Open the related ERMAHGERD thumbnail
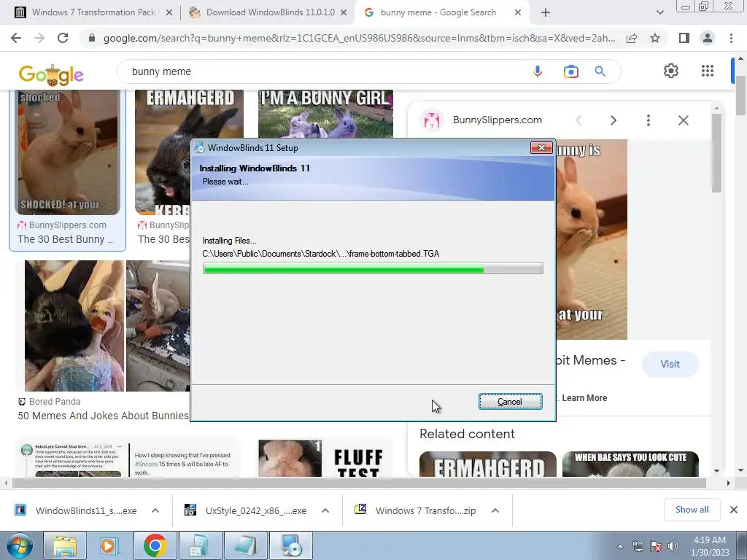 click(488, 464)
